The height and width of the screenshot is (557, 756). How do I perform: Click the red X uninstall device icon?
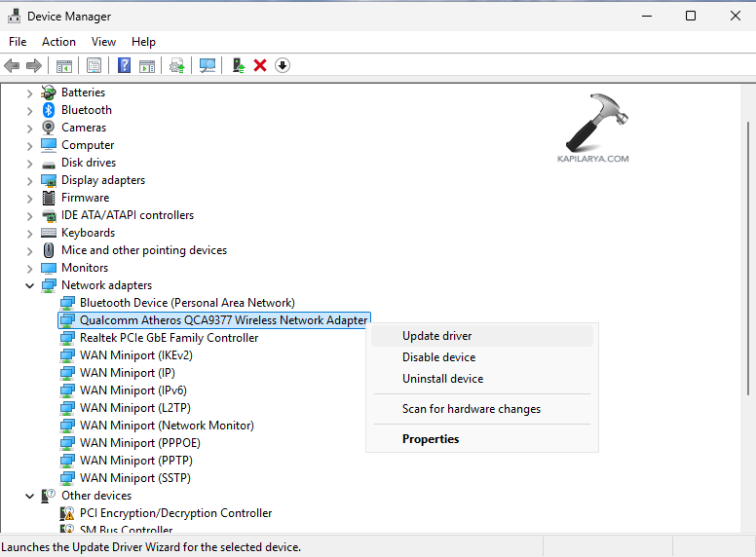[260, 65]
